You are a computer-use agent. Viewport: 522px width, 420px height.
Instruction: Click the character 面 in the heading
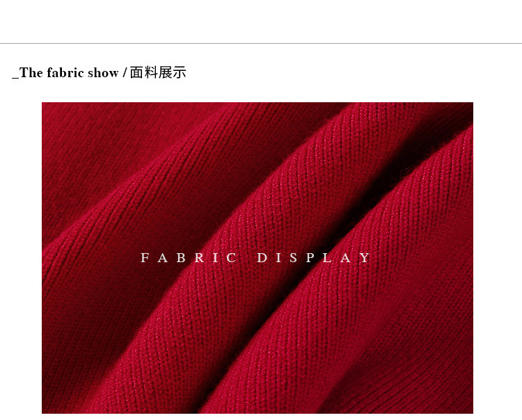pos(136,73)
